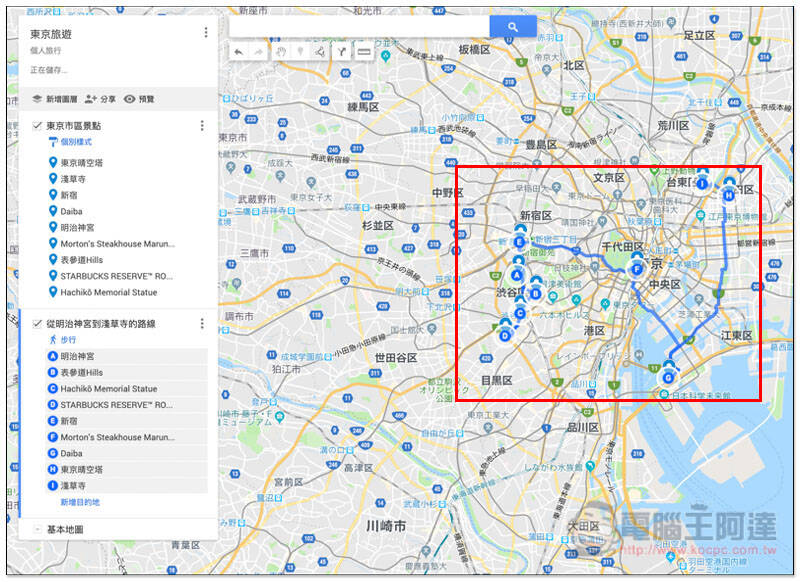Image resolution: width=800 pixels, height=582 pixels.
Task: Select the measure distance ruler tool
Action: pyautogui.click(x=363, y=52)
